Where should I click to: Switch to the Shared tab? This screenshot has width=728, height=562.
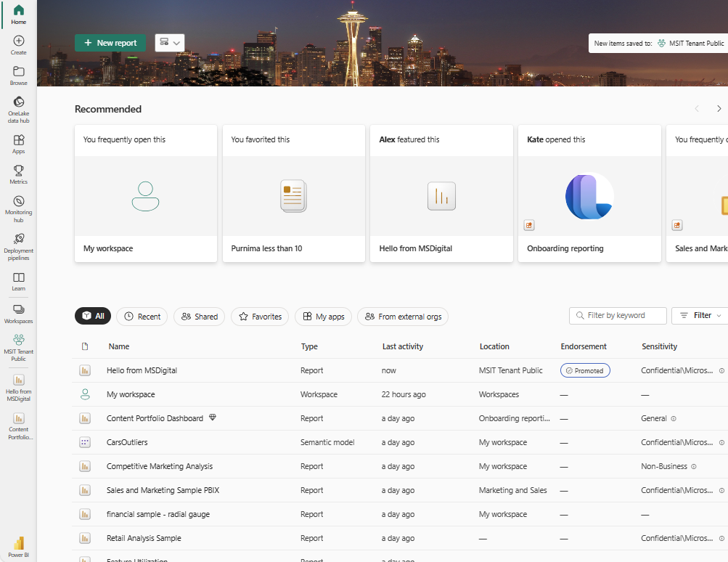click(x=199, y=317)
